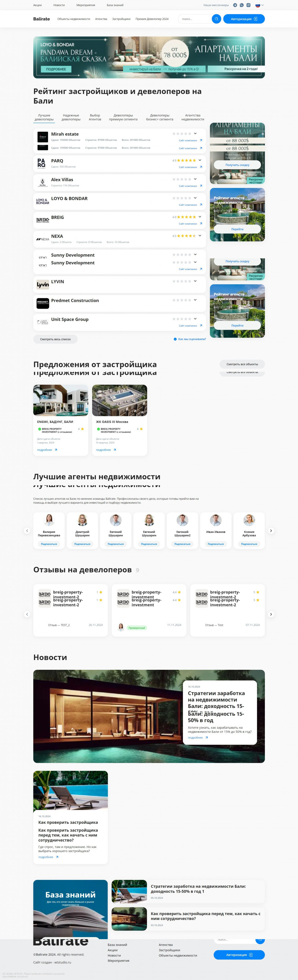Expand the Unit Space Group row

coord(195,319)
